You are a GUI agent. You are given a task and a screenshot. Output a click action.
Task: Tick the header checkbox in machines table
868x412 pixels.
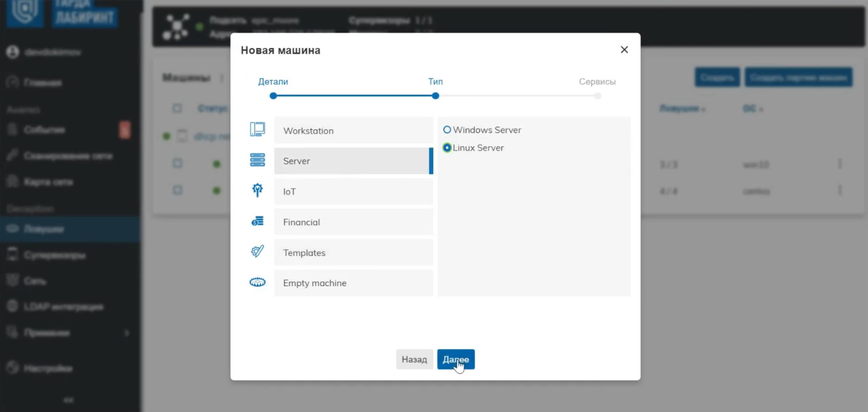[x=177, y=108]
